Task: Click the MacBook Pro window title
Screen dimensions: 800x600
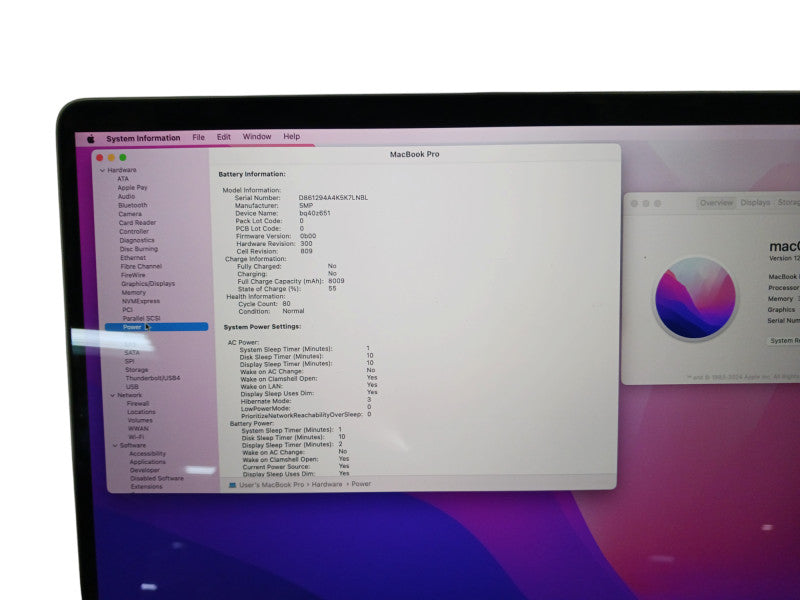Action: tap(414, 154)
